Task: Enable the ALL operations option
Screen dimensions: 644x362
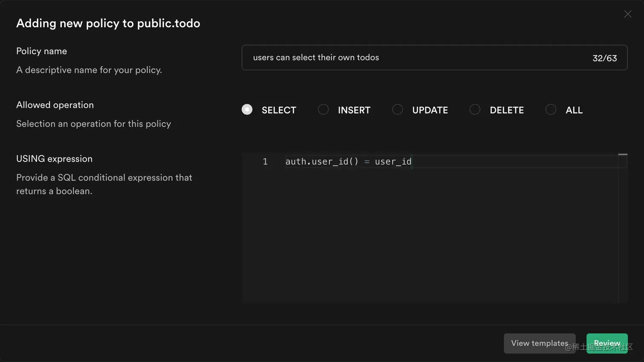Action: click(550, 110)
